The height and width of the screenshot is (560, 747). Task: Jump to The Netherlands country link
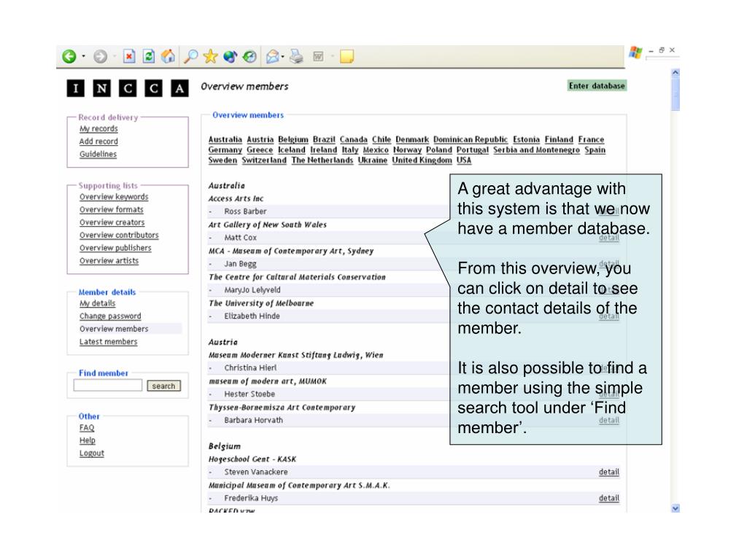[x=322, y=160]
